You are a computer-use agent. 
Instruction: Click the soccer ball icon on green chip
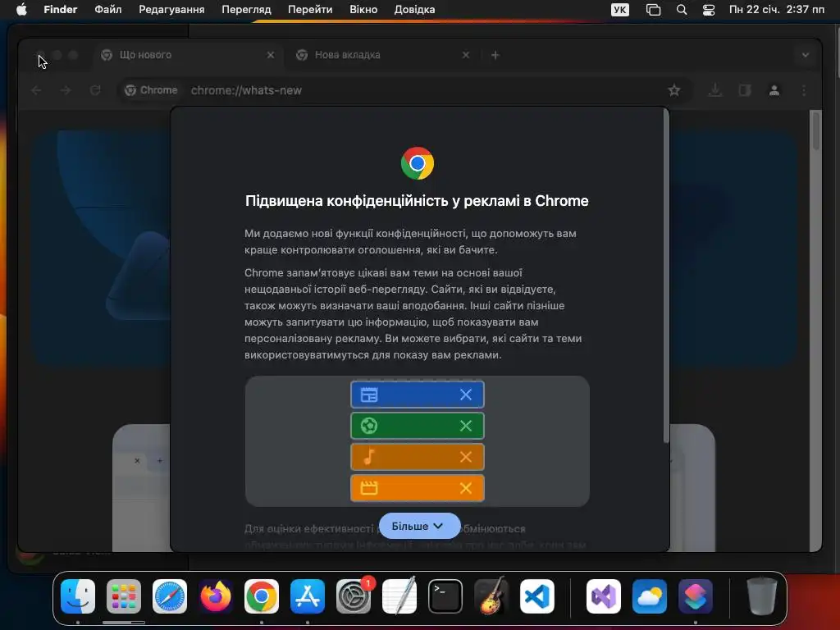(x=369, y=426)
